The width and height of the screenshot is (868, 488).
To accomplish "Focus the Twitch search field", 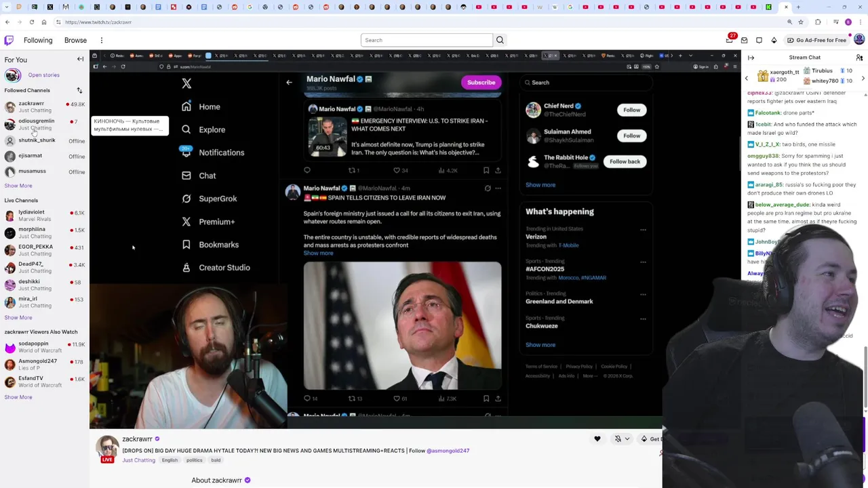I will pos(427,40).
